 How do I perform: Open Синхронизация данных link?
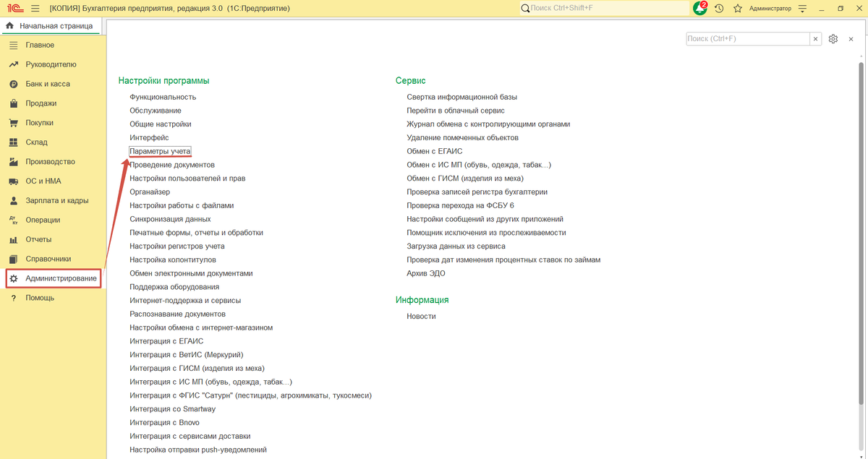click(x=170, y=219)
